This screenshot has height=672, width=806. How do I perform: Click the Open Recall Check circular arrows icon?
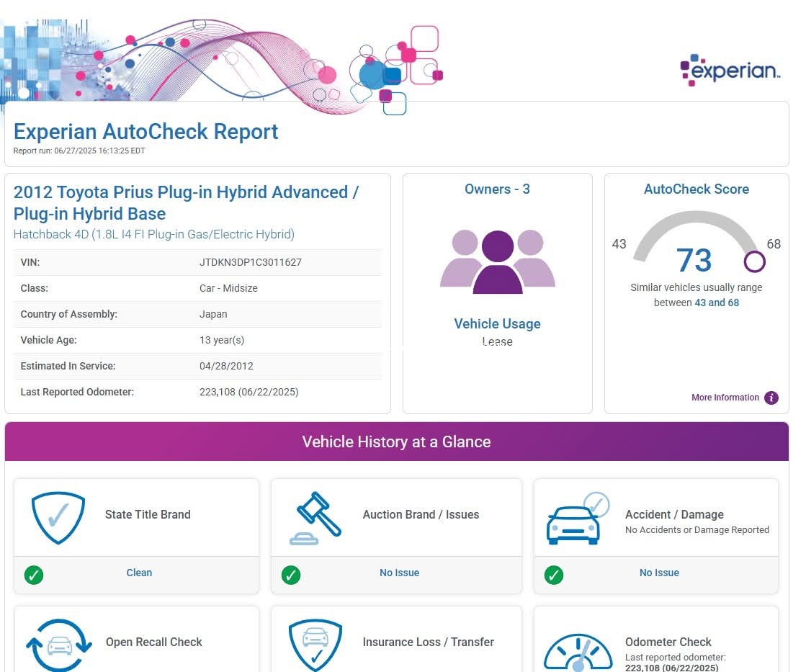pos(59,645)
